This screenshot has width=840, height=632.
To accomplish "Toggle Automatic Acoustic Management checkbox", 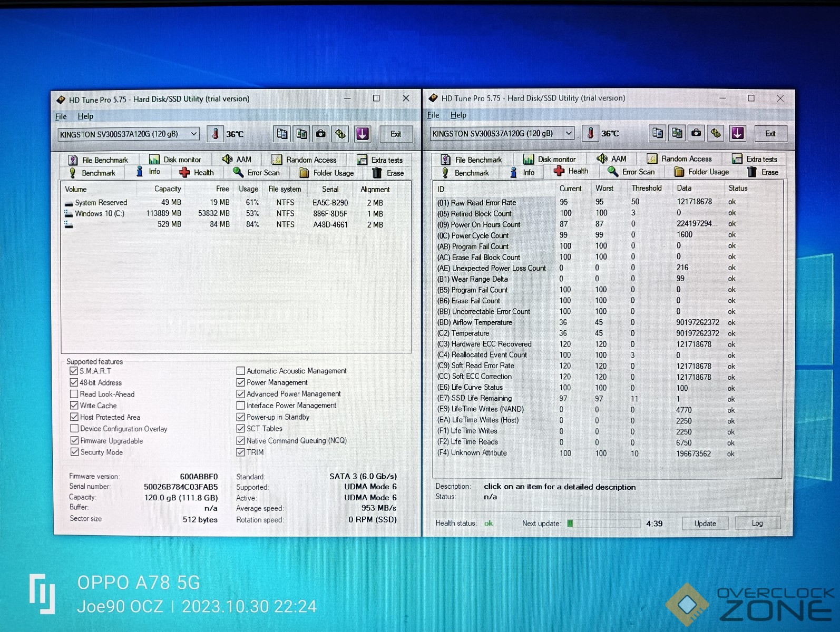I will [240, 371].
